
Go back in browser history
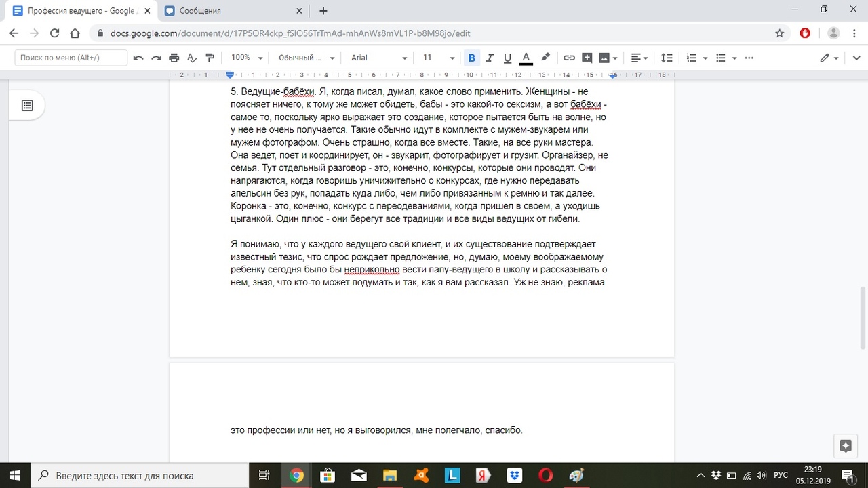click(x=14, y=33)
